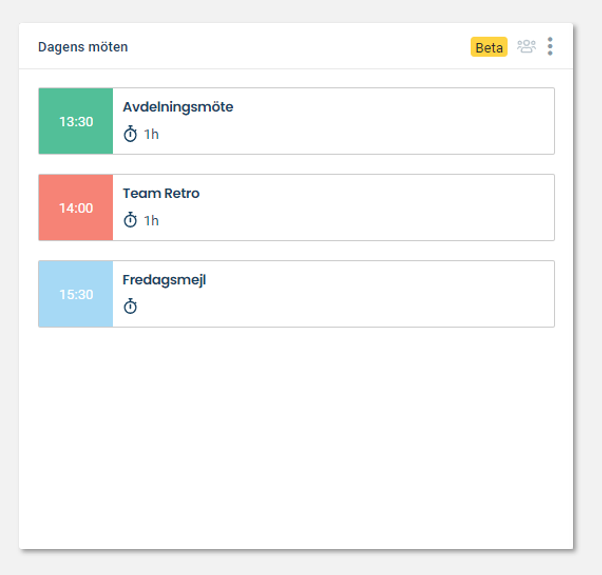Open the Team Retro meeting title
The height and width of the screenshot is (575, 602).
[x=161, y=193]
